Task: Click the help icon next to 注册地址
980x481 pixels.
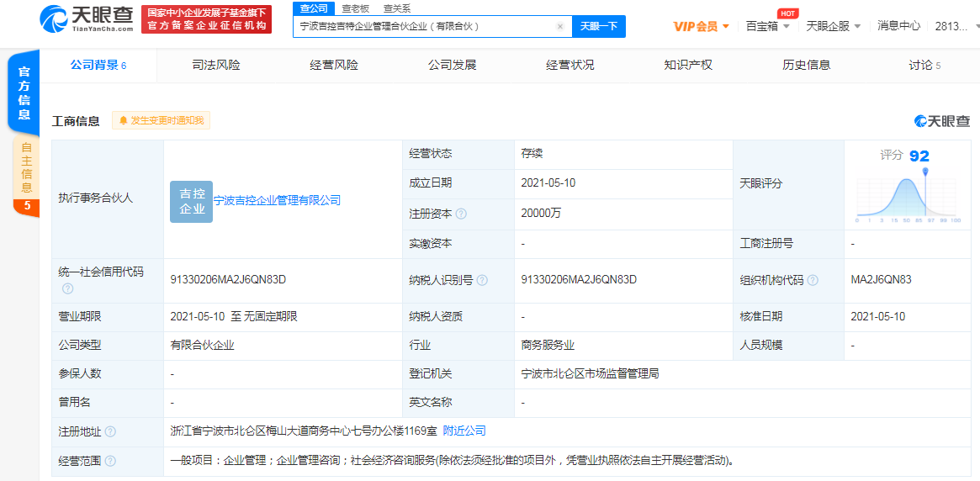Action: (110, 432)
